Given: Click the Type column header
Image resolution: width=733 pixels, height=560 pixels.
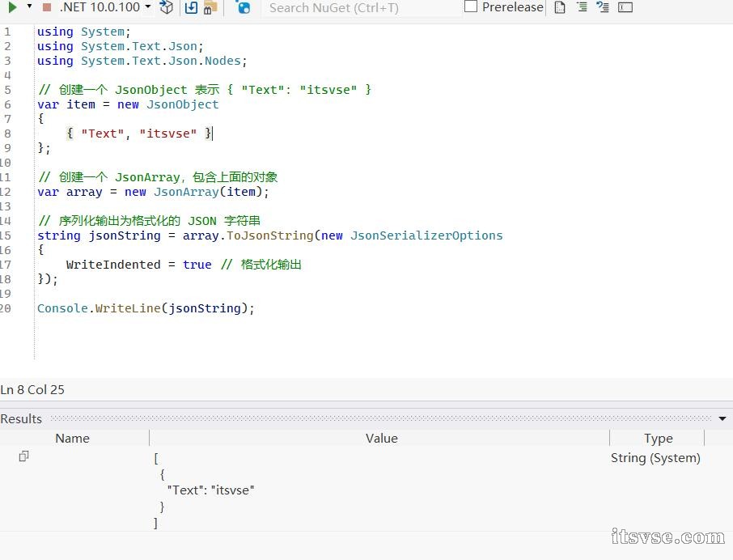Looking at the screenshot, I should click(658, 438).
